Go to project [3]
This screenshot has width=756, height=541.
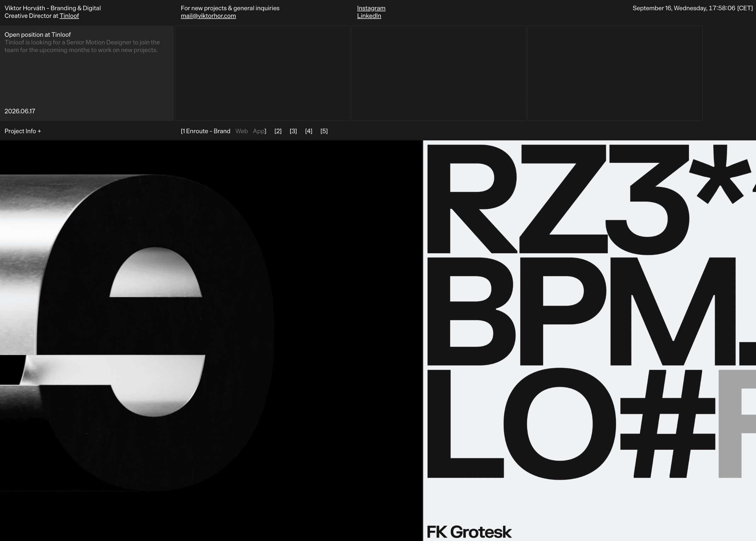pyautogui.click(x=293, y=131)
